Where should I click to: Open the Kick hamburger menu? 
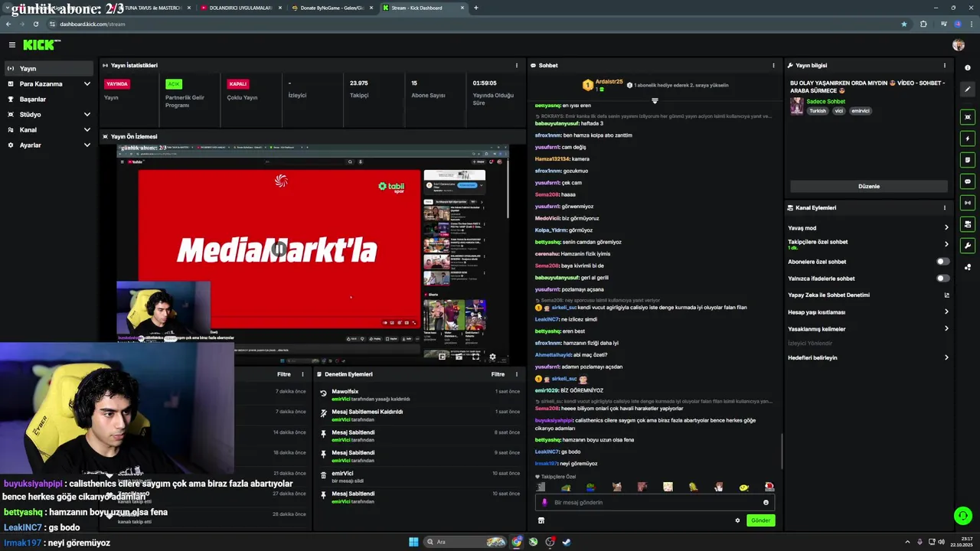coord(12,45)
